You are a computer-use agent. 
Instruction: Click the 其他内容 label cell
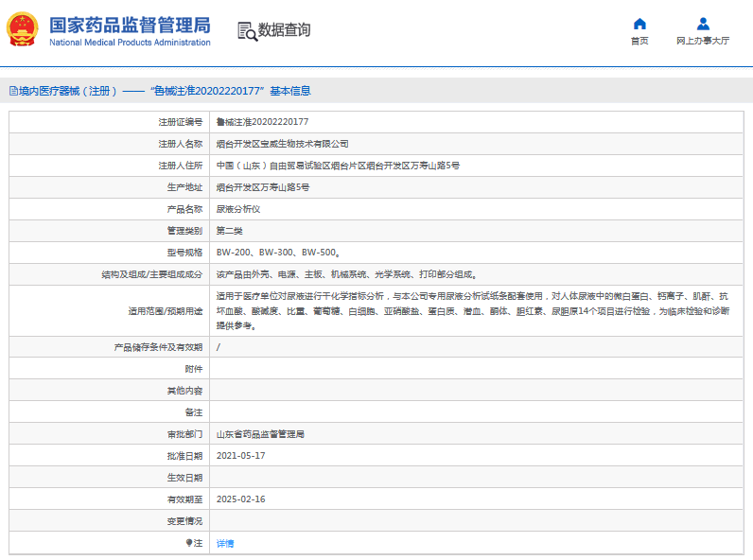[x=109, y=391]
